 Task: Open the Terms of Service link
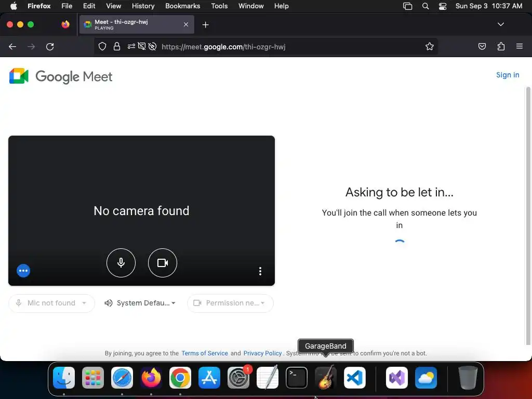205,353
